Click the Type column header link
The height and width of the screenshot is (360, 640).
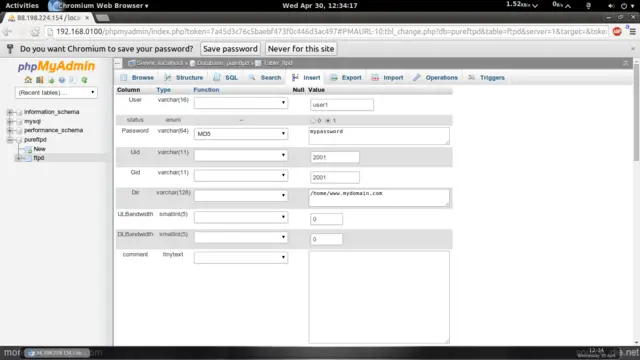tap(164, 90)
